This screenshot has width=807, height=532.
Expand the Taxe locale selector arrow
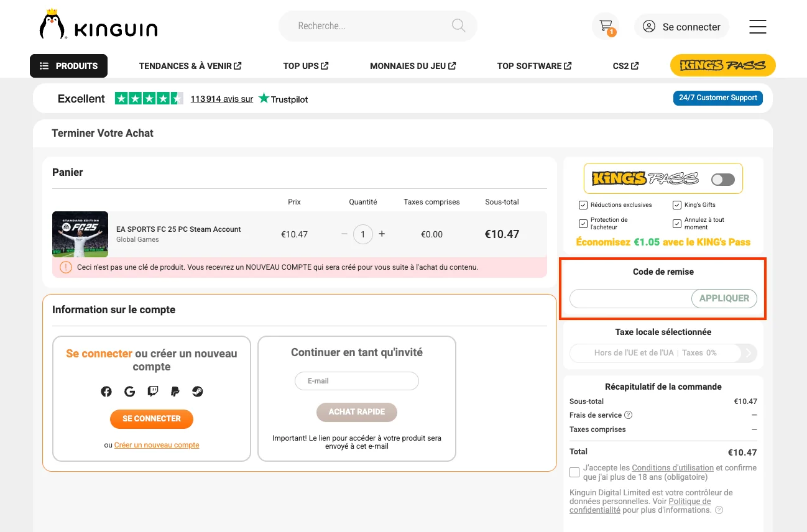749,353
